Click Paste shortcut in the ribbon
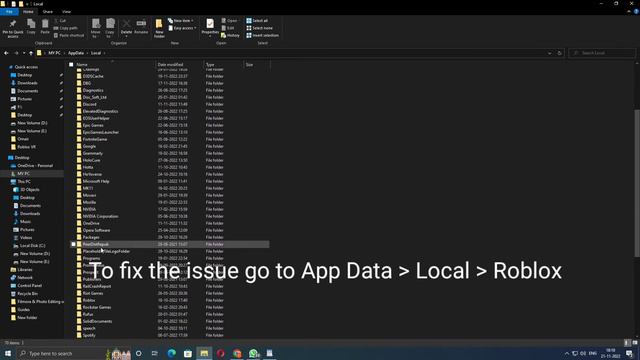 [69, 36]
